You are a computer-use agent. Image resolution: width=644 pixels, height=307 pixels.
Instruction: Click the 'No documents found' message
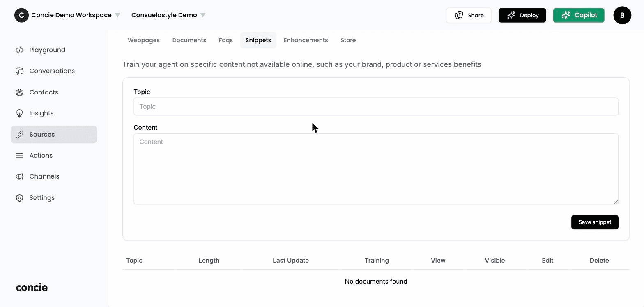(x=376, y=282)
